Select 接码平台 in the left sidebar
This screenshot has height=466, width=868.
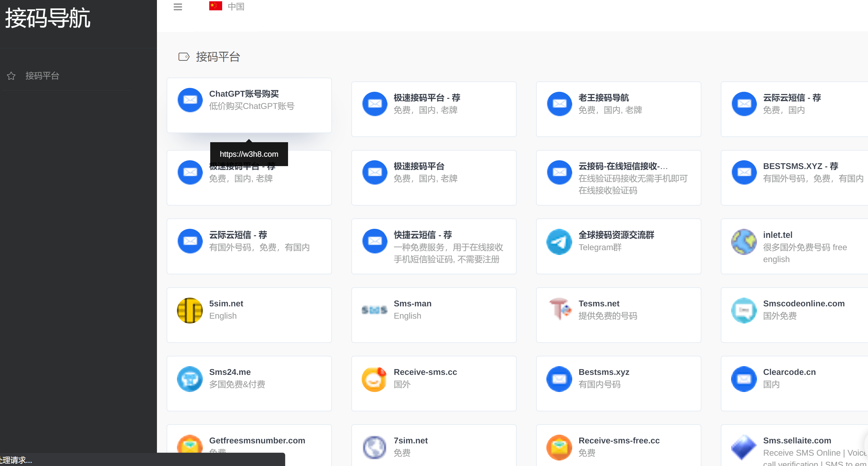42,76
